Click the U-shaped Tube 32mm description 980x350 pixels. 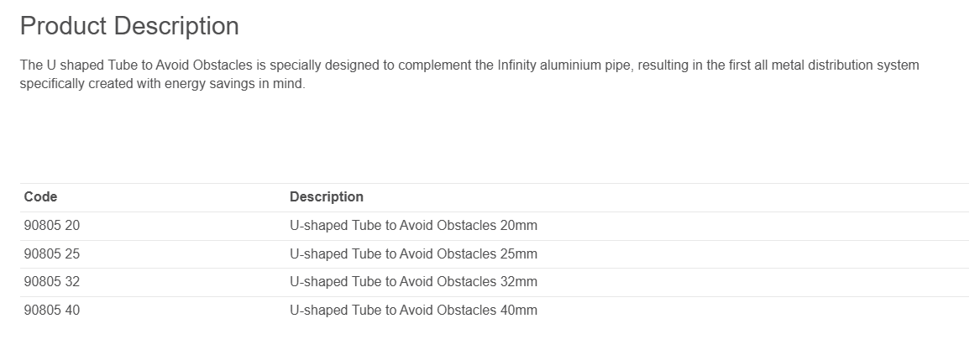(413, 281)
